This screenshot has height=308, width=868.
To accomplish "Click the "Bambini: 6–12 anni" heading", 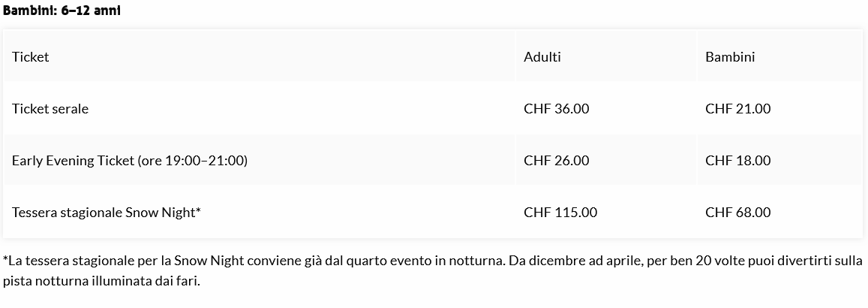I will pyautogui.click(x=62, y=11).
